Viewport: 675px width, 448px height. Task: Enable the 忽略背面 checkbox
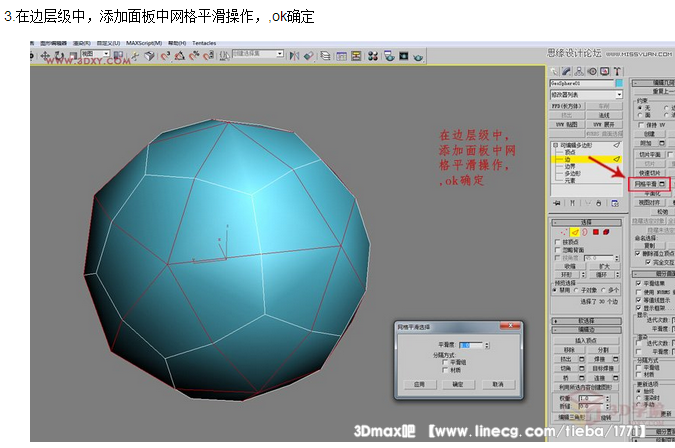point(558,250)
